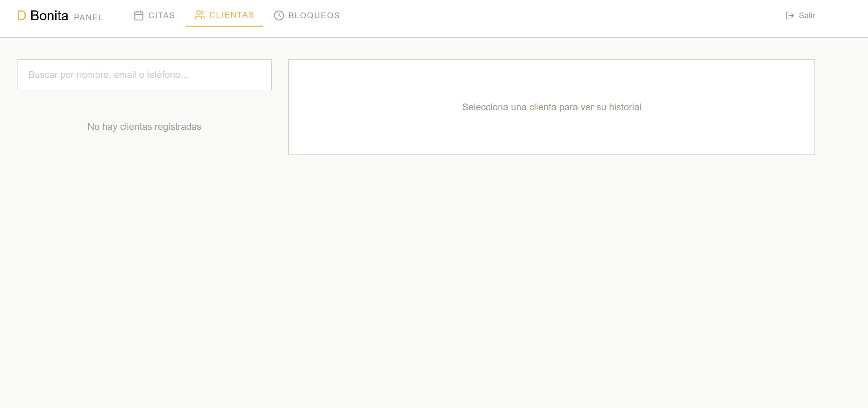Click the PANEL label next to logo

click(89, 18)
